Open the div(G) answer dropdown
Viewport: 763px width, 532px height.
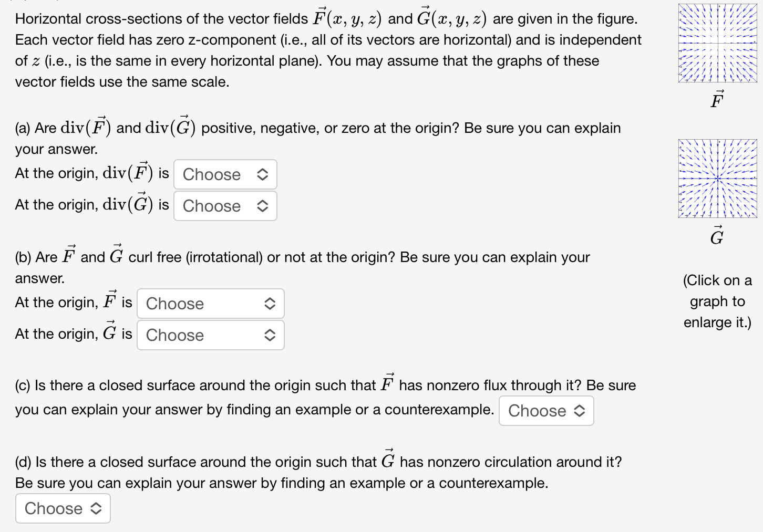tap(225, 206)
